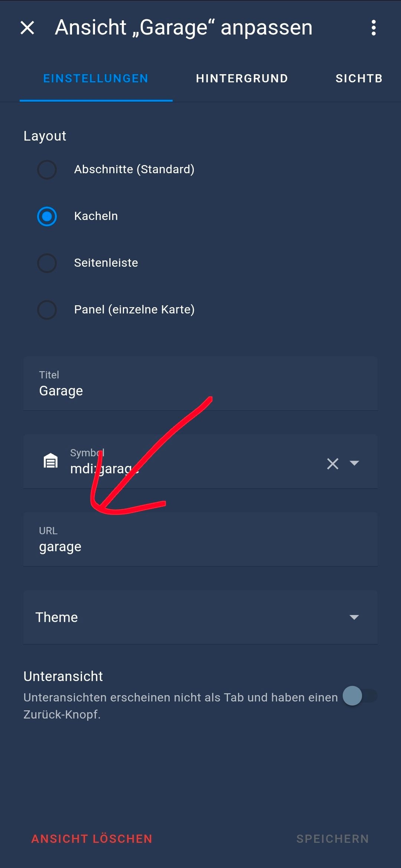Close the view editing dialog
Viewport: 401px width, 868px height.
click(x=27, y=28)
